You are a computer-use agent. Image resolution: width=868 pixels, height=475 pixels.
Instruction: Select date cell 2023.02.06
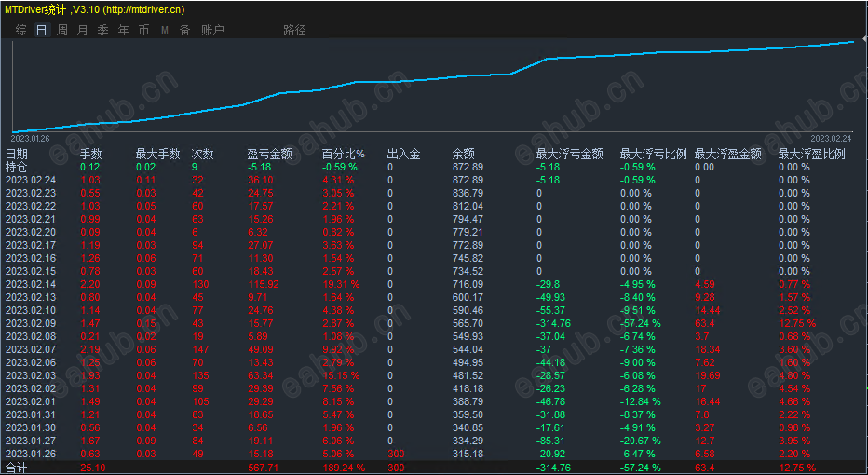(31, 362)
